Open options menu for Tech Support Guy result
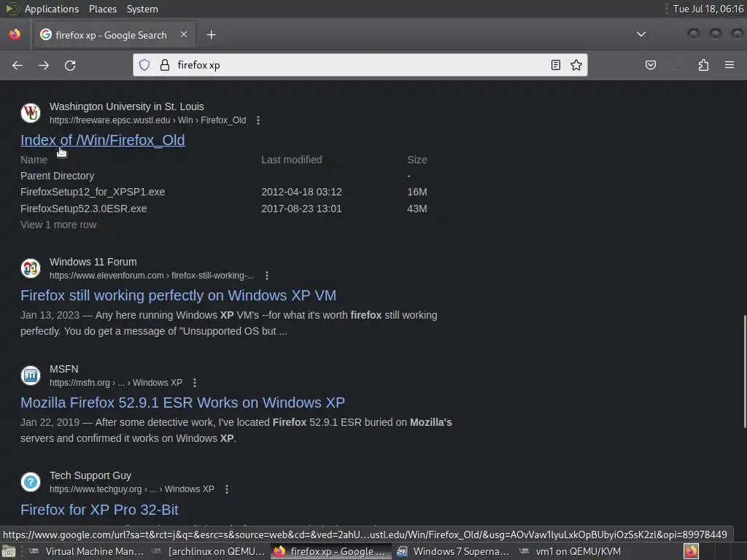The image size is (747, 560). tap(227, 489)
